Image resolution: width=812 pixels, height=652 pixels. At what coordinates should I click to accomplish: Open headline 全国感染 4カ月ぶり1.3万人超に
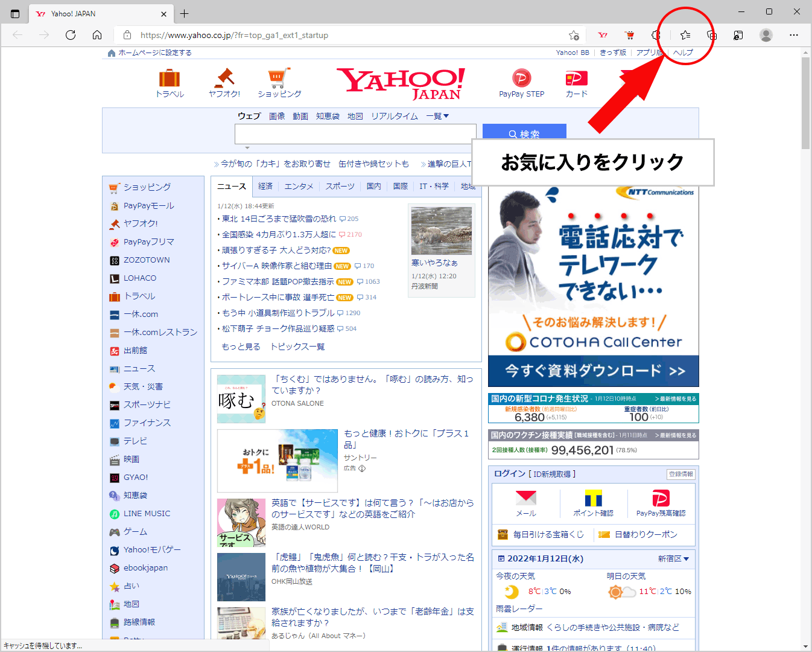(x=279, y=234)
